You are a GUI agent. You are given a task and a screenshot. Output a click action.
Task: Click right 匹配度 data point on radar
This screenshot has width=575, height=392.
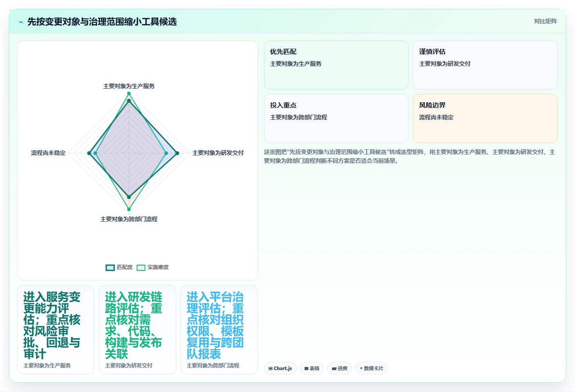pos(177,153)
